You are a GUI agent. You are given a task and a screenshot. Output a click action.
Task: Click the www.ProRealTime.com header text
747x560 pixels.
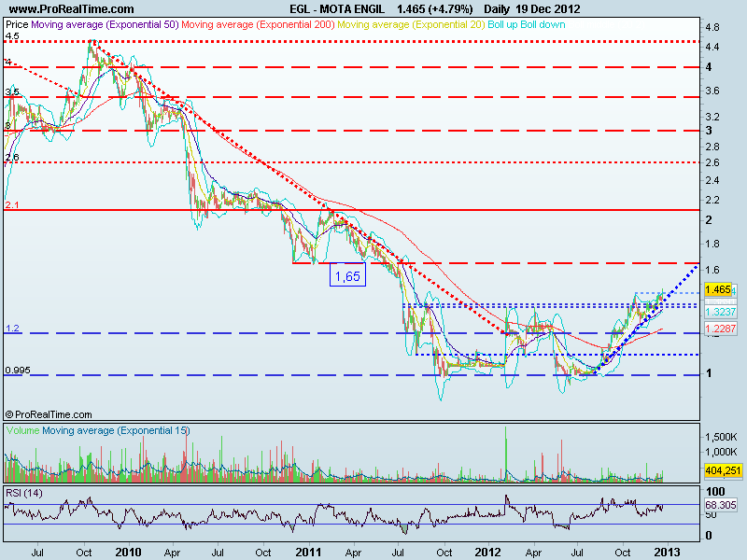(x=72, y=9)
